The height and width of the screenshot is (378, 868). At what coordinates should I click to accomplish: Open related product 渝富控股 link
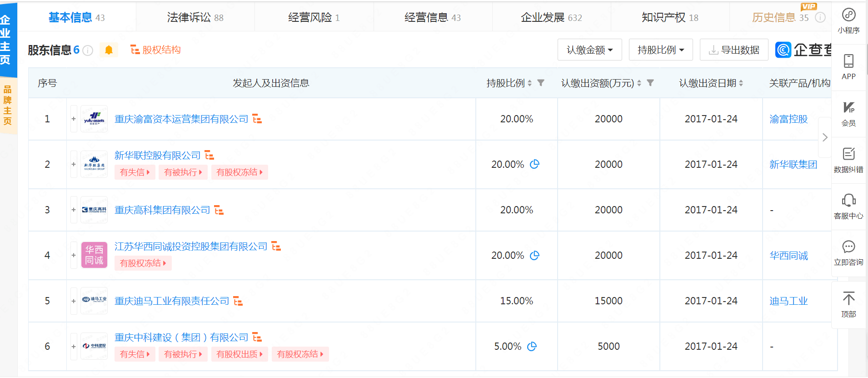coord(788,119)
